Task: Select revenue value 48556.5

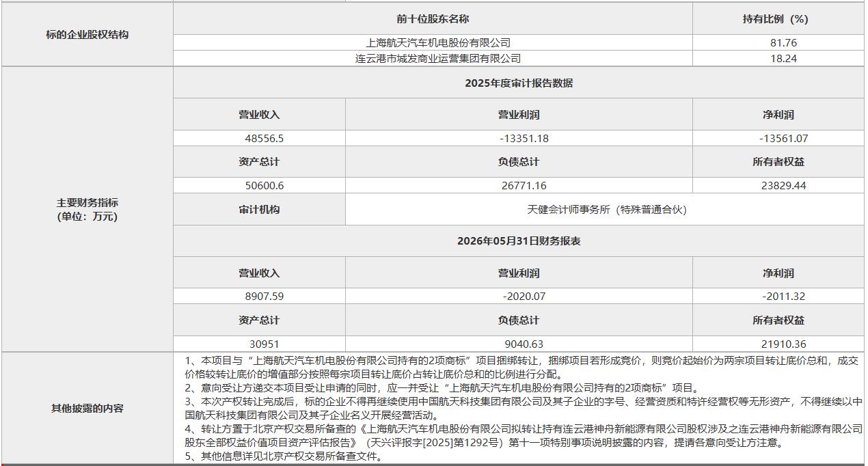Action: (x=264, y=138)
